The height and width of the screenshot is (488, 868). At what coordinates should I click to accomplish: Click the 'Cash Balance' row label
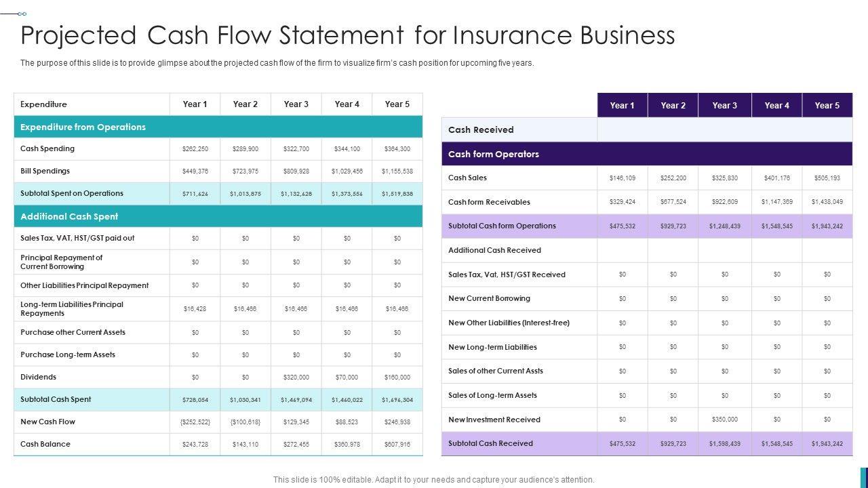[x=45, y=445]
